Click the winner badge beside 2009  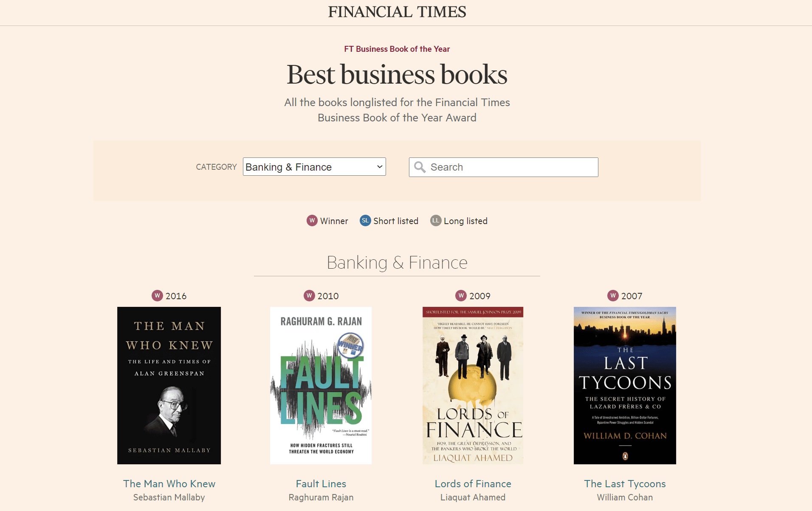[x=461, y=296]
